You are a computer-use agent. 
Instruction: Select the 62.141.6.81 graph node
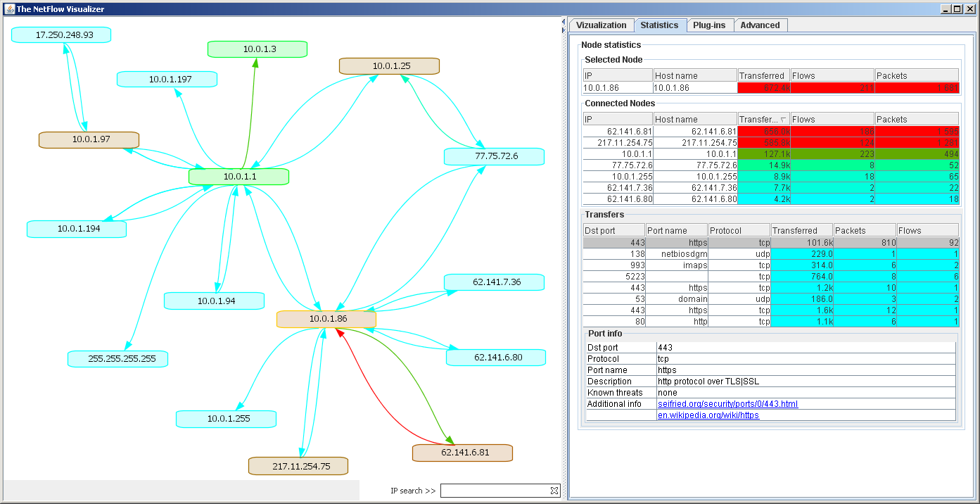point(462,453)
